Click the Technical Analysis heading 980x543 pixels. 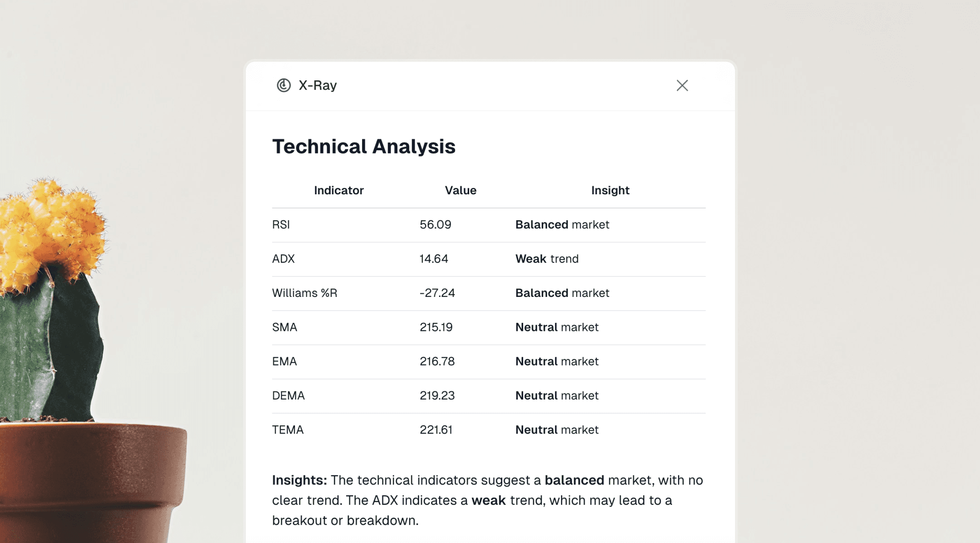[363, 146]
